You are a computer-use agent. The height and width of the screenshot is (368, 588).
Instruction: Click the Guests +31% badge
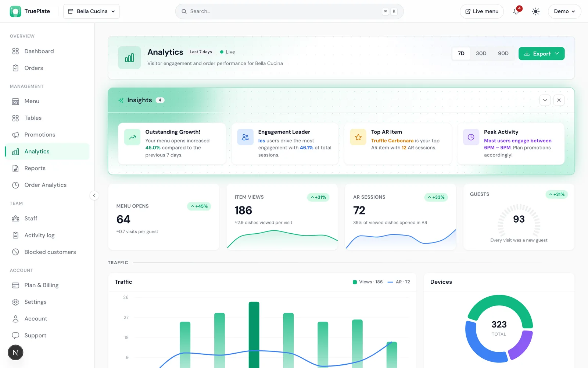(x=556, y=194)
